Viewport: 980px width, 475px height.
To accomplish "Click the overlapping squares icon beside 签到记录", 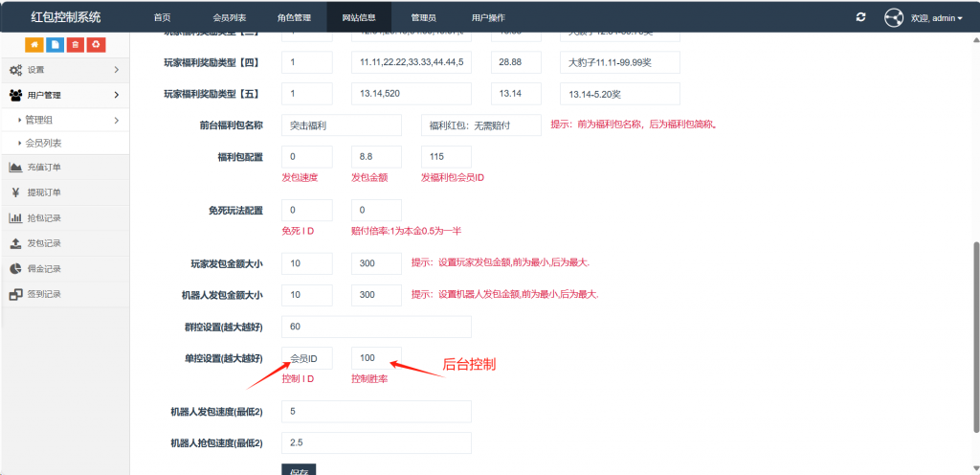I will tap(16, 294).
